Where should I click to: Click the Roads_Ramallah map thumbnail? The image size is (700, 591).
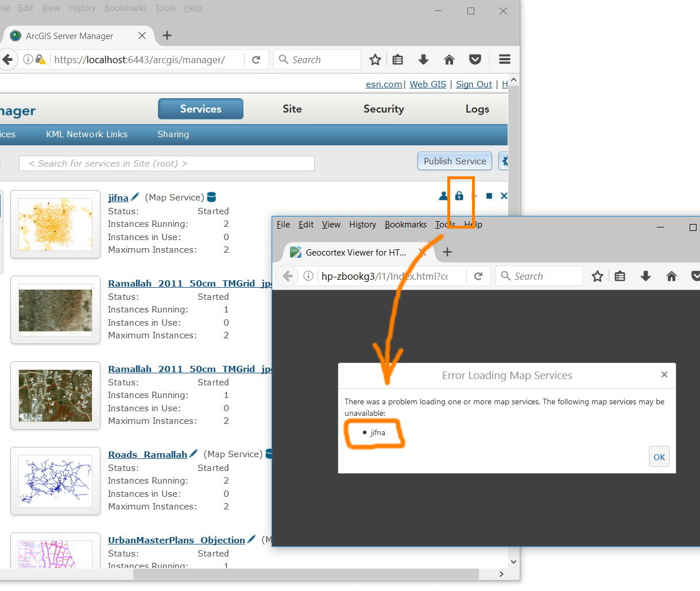coord(55,481)
